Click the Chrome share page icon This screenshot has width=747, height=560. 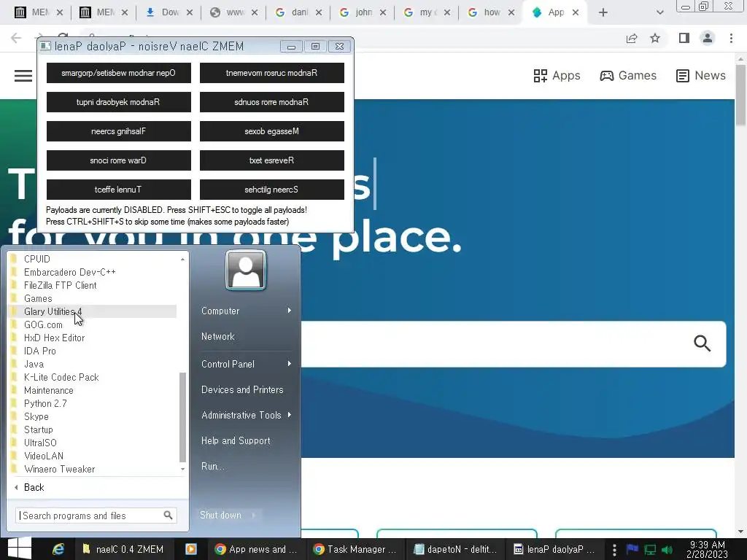pos(632,38)
